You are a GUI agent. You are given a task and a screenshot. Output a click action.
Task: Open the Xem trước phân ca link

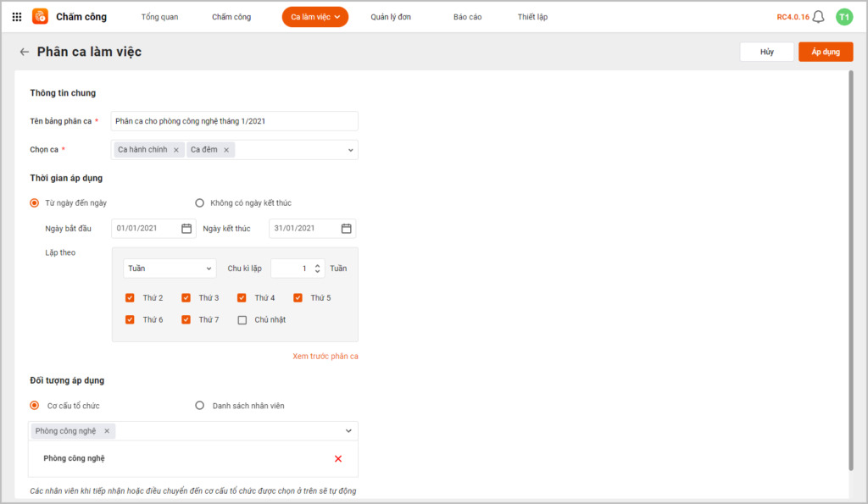click(x=325, y=357)
